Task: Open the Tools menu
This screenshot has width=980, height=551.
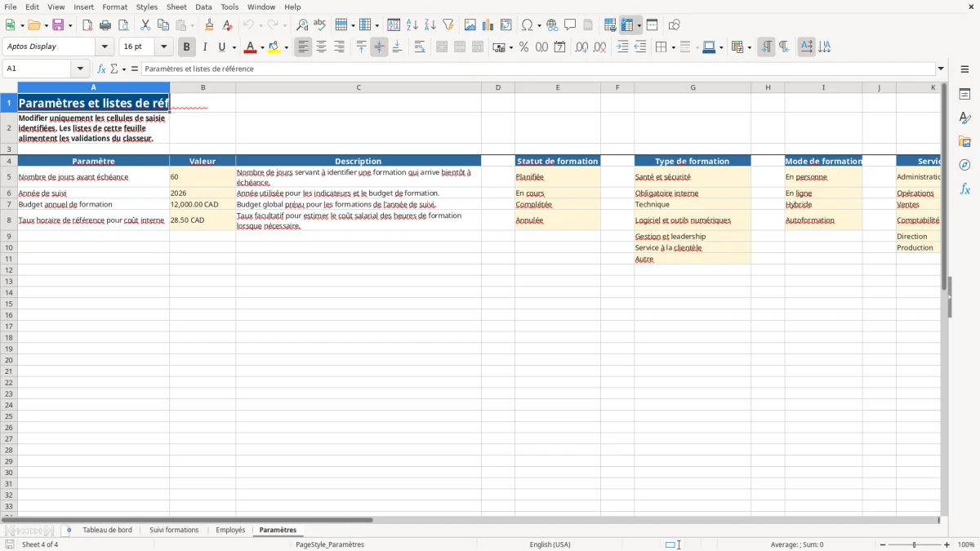Action: click(229, 7)
